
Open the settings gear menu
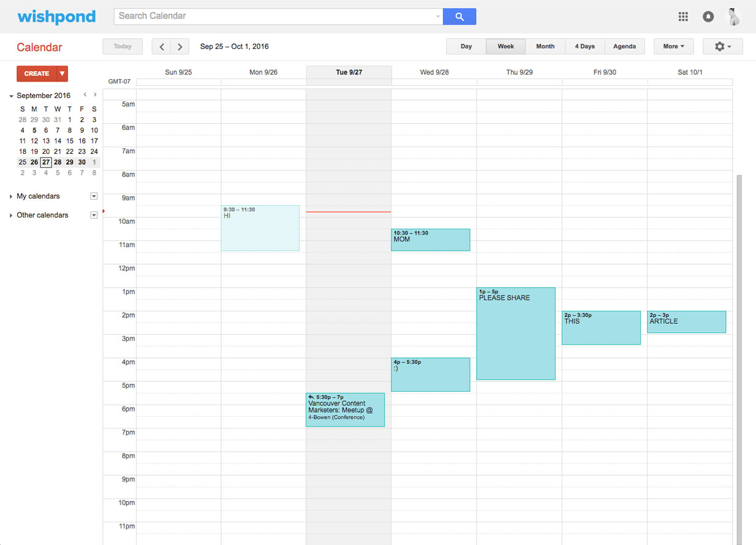pos(723,47)
